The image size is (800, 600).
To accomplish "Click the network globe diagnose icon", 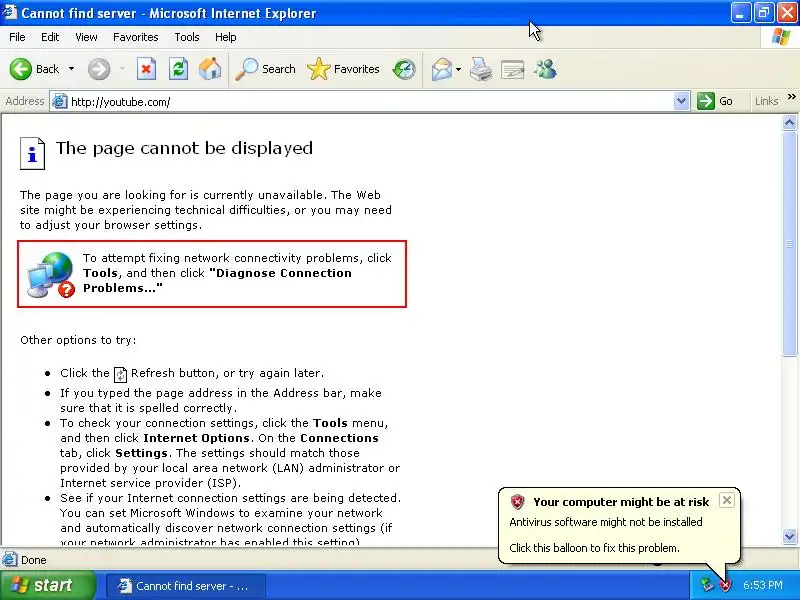I will 51,274.
